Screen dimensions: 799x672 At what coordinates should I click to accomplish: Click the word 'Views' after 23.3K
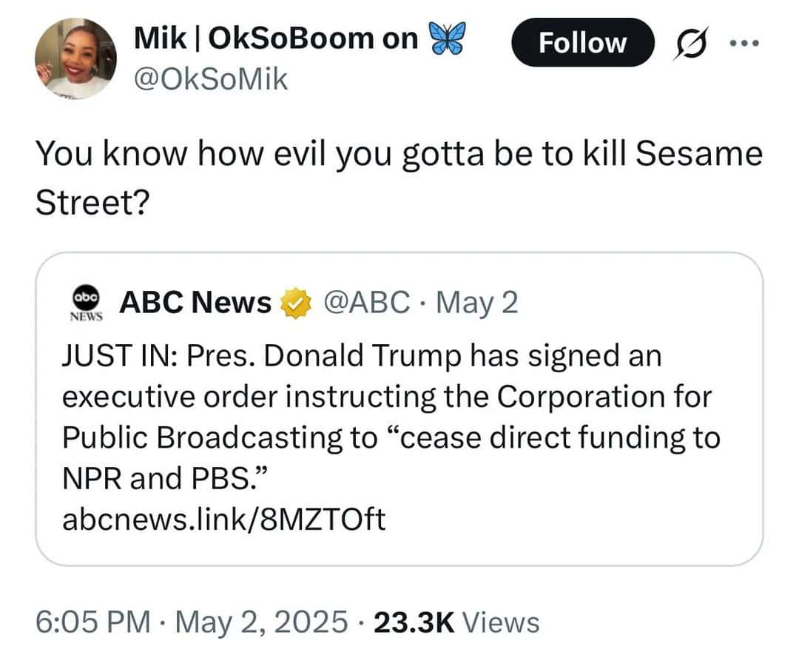[x=500, y=622]
